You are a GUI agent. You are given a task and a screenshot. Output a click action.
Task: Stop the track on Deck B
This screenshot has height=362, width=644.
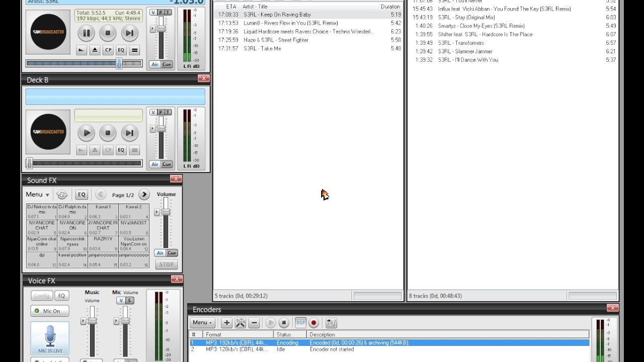tap(108, 133)
